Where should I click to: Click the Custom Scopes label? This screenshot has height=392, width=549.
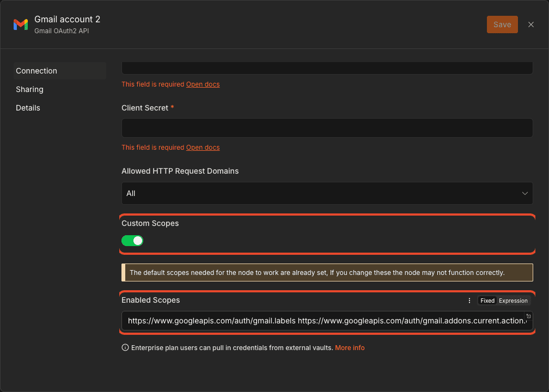(150, 223)
